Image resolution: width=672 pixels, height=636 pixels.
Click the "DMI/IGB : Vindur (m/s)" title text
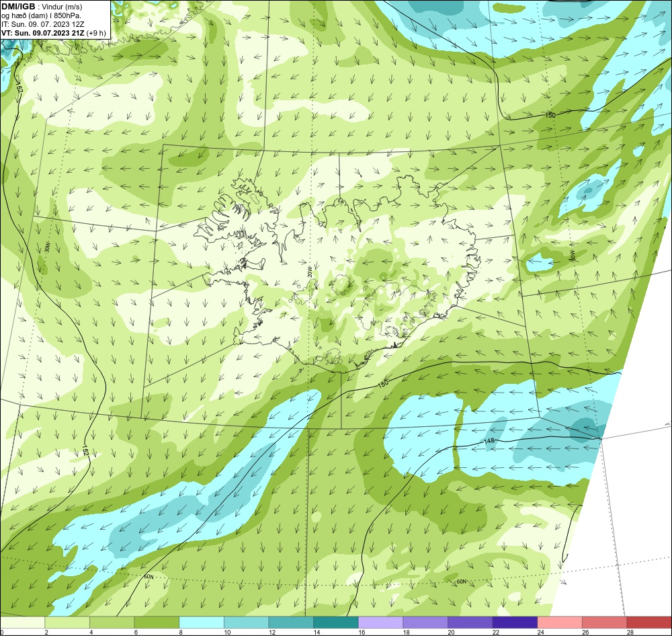click(42, 7)
